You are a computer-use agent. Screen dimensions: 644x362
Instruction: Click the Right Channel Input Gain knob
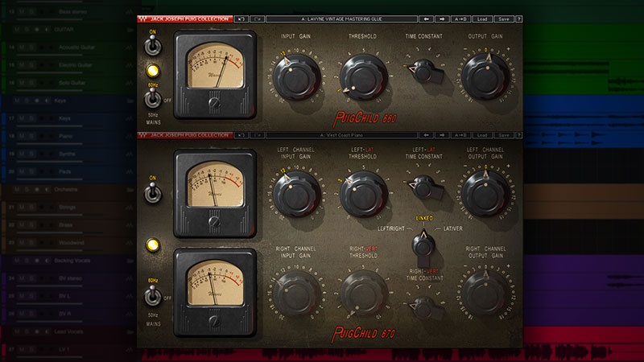[296, 294]
